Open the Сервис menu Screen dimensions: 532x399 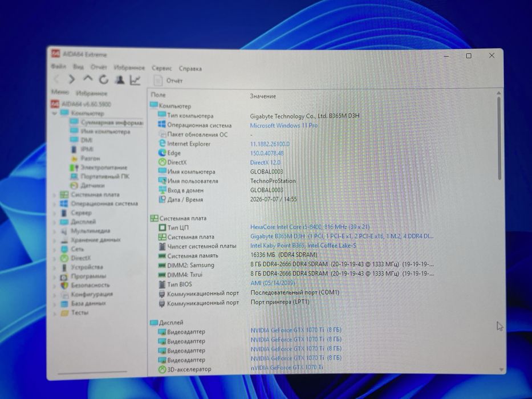click(x=162, y=68)
